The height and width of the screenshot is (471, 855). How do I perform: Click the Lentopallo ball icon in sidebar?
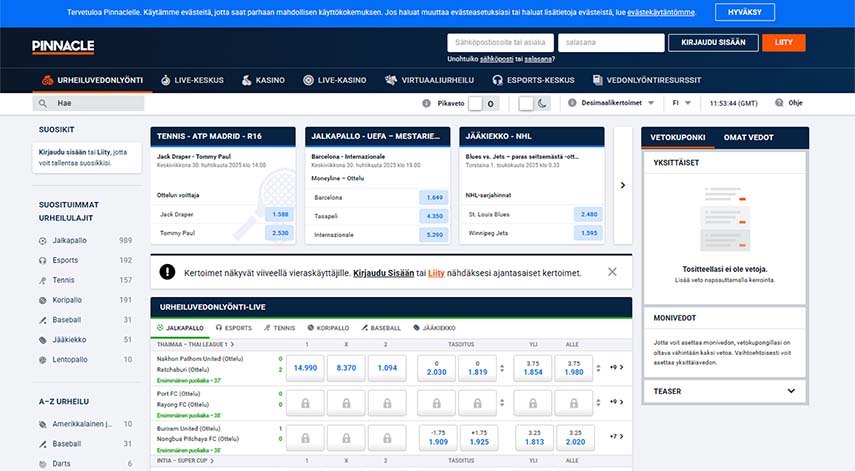pyautogui.click(x=43, y=360)
